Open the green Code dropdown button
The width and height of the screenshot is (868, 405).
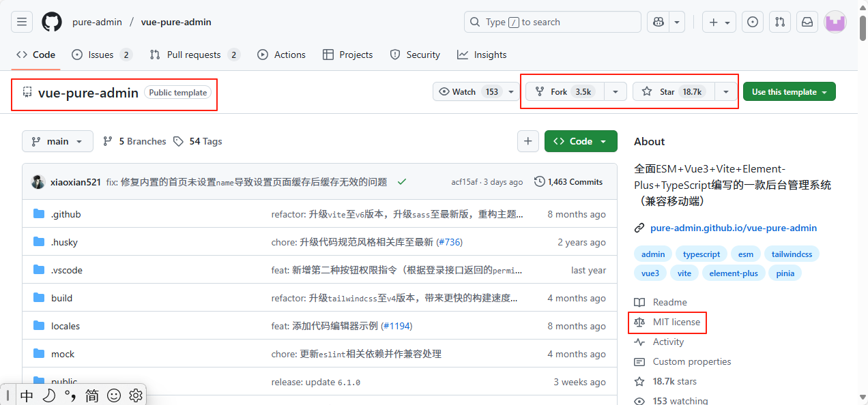pos(581,141)
